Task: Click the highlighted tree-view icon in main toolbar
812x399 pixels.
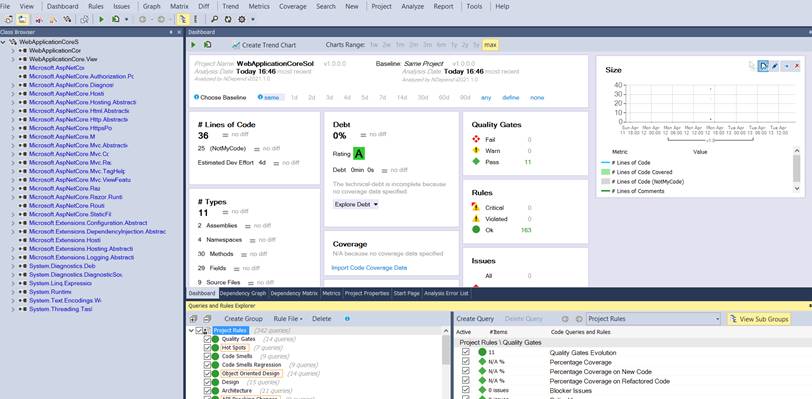Action: tap(183, 19)
